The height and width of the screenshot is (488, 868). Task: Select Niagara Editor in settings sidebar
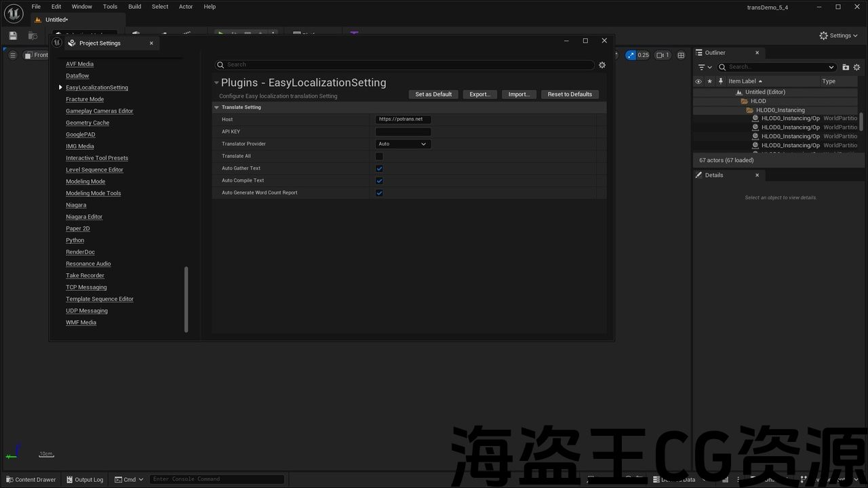pyautogui.click(x=84, y=217)
